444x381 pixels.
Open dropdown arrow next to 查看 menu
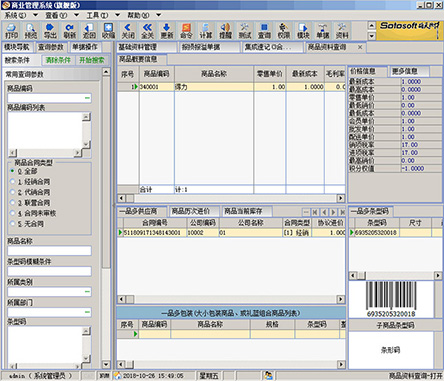pos(76,15)
